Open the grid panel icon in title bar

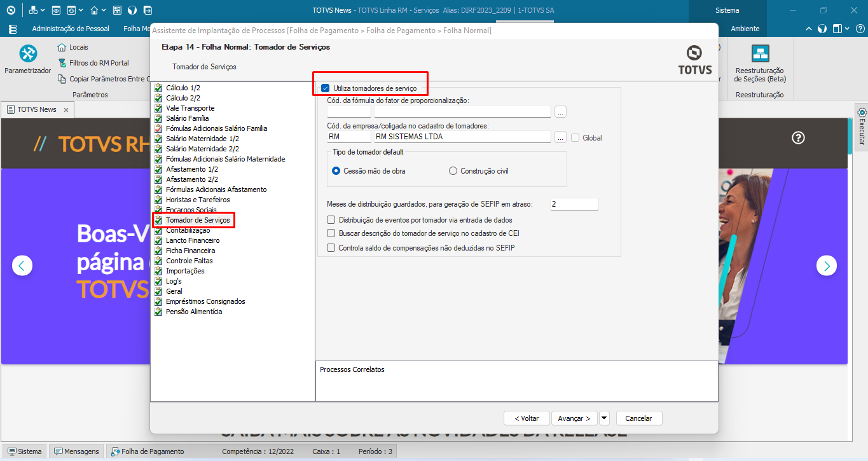[x=117, y=10]
